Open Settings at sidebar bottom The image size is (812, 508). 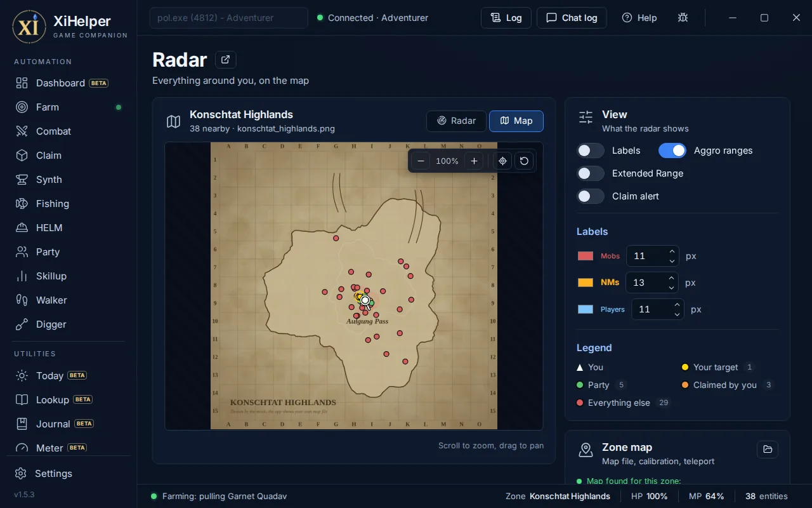[x=68, y=474]
